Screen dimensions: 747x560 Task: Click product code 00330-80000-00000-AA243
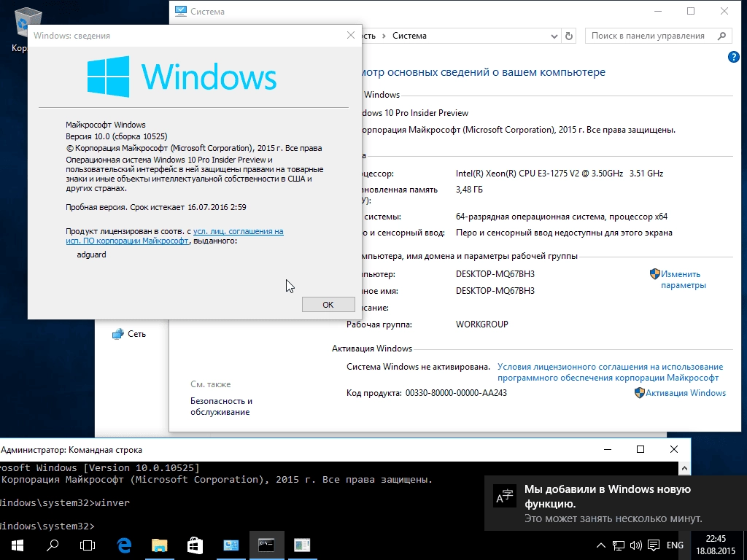point(456,393)
